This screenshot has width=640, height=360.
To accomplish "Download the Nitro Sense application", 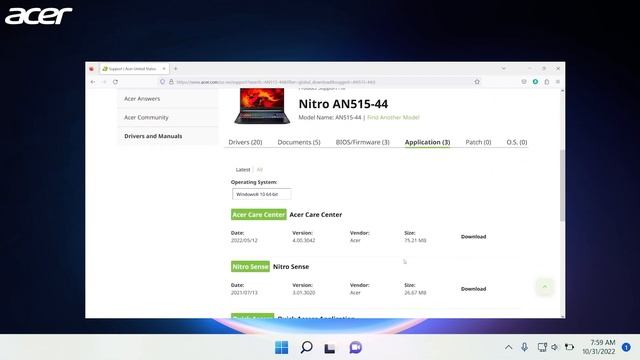I will (x=473, y=289).
